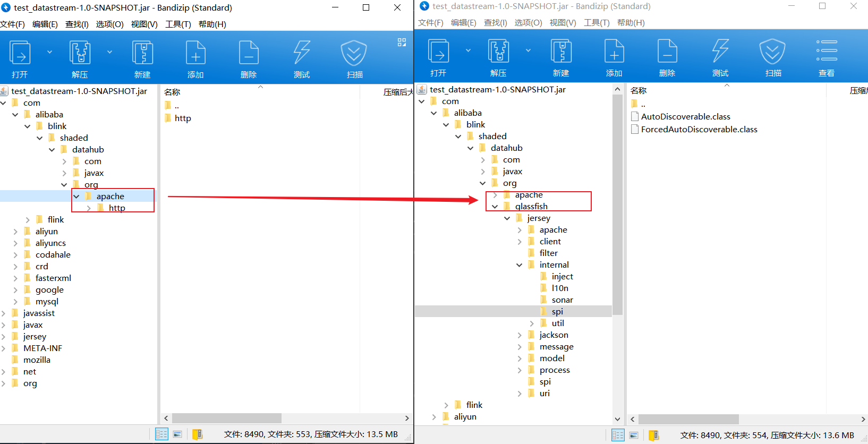The height and width of the screenshot is (444, 868).
Task: Click down arrow of right tree scrollbar
Action: pos(617,419)
